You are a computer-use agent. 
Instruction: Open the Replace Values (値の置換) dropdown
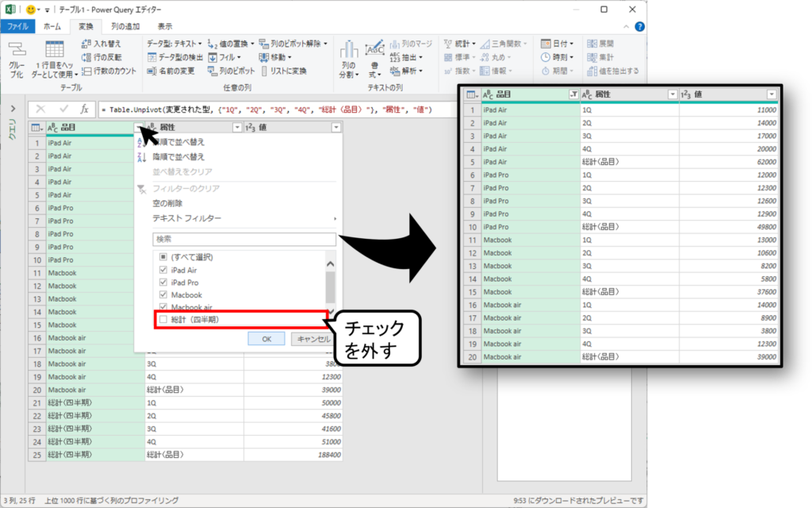(232, 44)
